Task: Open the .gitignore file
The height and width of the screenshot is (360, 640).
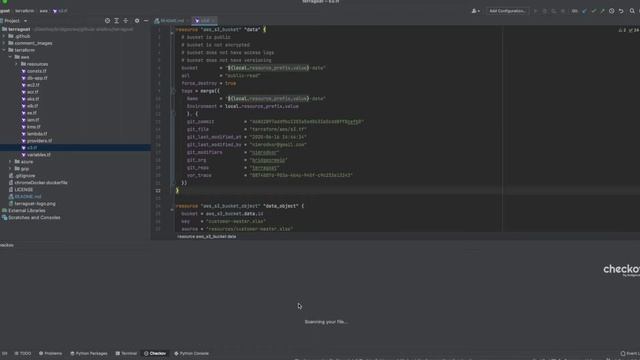Action: (25, 176)
